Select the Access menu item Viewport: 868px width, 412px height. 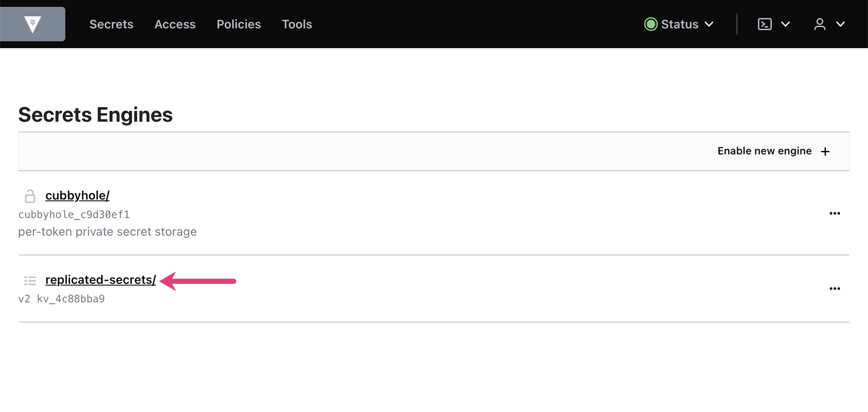click(x=175, y=24)
